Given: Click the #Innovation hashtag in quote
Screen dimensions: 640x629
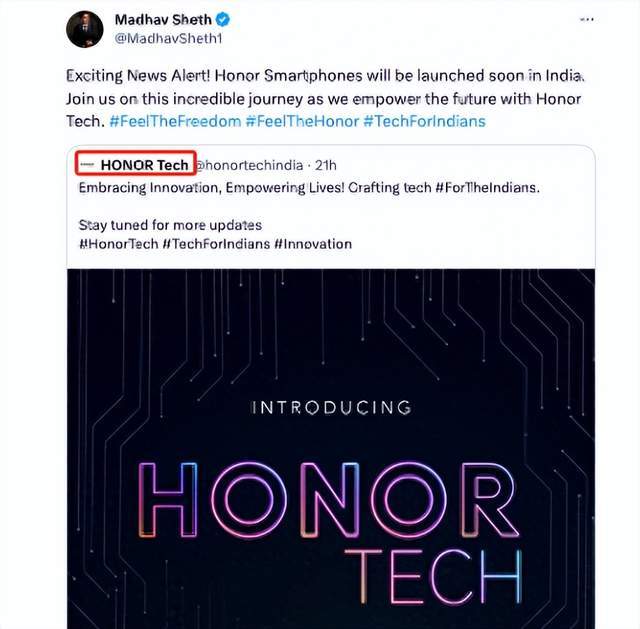Looking at the screenshot, I should pos(313,244).
